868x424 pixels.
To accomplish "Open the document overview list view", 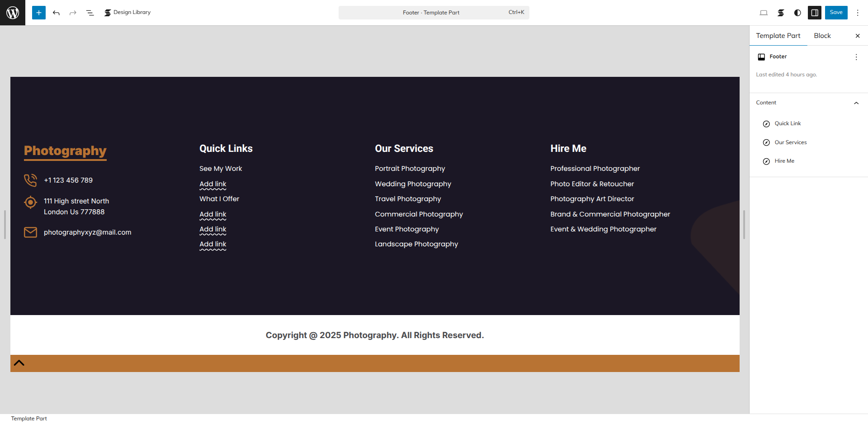I will click(90, 13).
